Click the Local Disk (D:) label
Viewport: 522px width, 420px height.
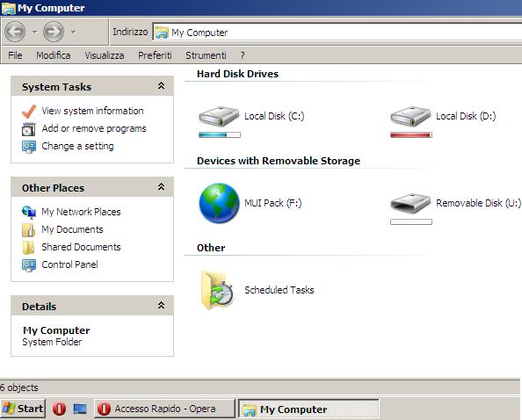pyautogui.click(x=466, y=116)
